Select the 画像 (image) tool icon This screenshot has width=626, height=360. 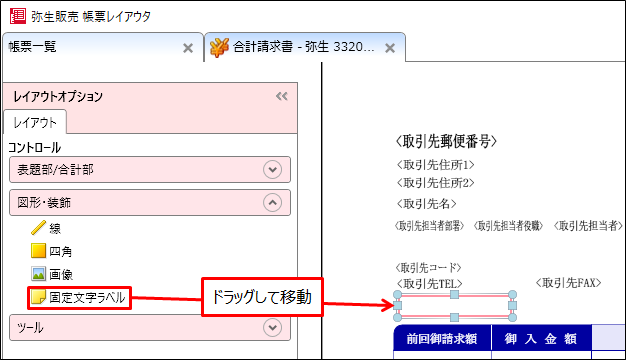point(38,274)
